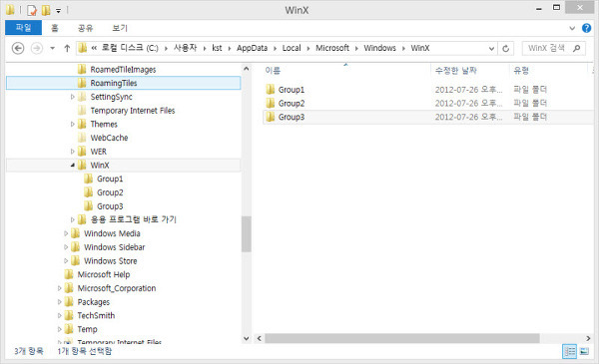Screen dimensions: 599x364
Task: Expand the Themes tree node
Action: (x=72, y=125)
